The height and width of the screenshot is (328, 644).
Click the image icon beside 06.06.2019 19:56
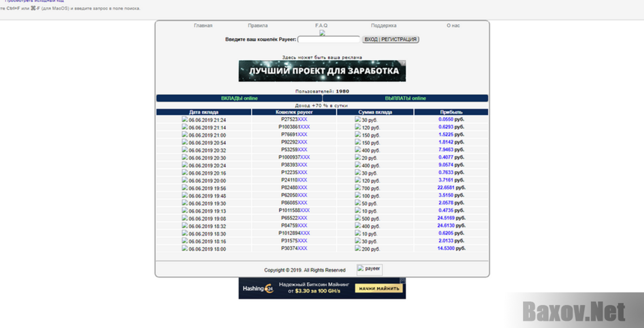185,188
